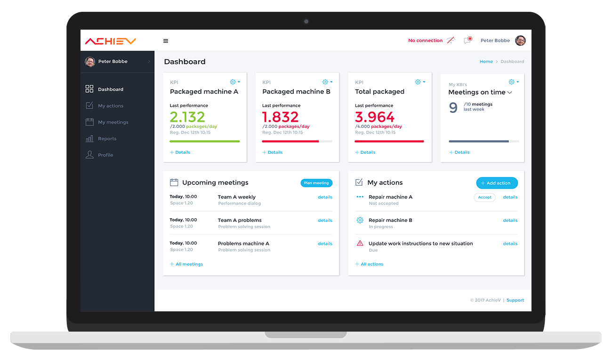
Task: Click the checkbox icon beside My actions heading
Action: [x=359, y=182]
